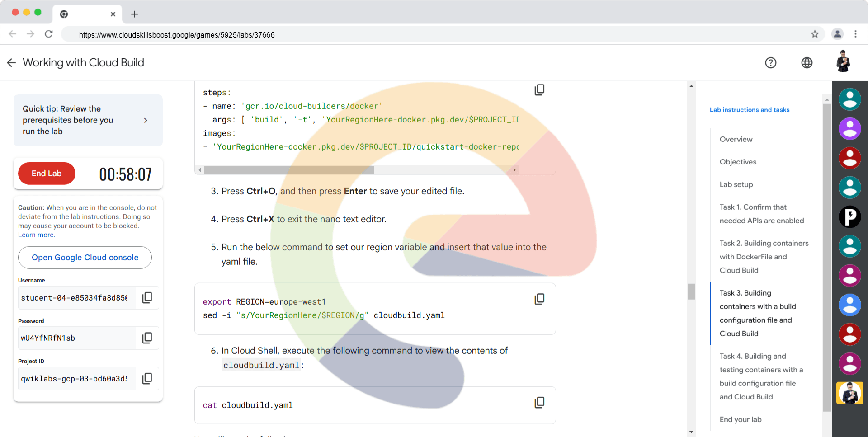Copy the cat cloudbuild.yaml command
The image size is (868, 437).
(x=539, y=403)
